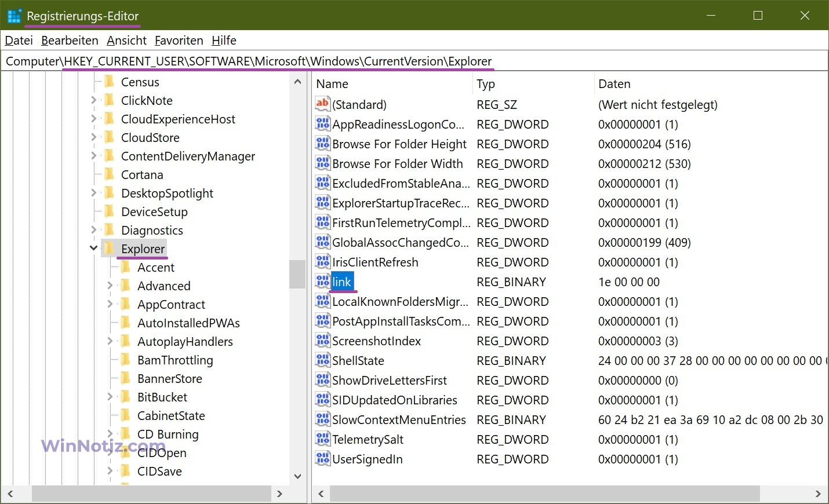Image resolution: width=829 pixels, height=504 pixels.
Task: Open the Datei menu
Action: [19, 40]
